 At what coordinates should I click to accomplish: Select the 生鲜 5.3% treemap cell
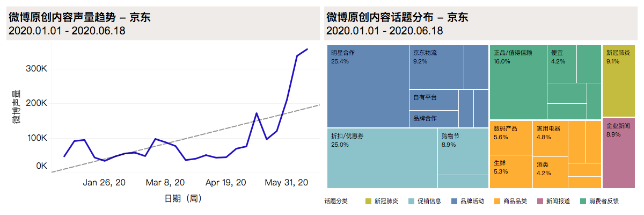pos(511,172)
